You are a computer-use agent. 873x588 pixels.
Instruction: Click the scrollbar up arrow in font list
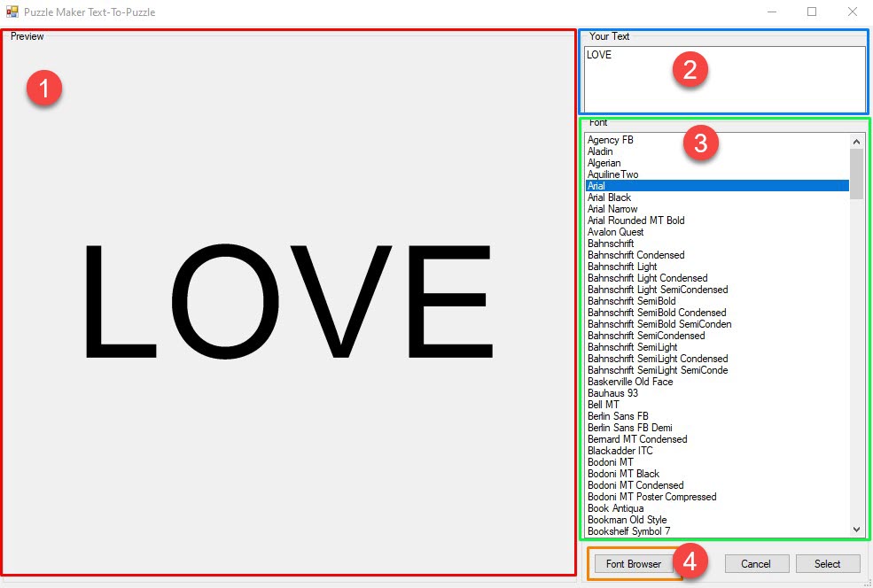tap(856, 140)
